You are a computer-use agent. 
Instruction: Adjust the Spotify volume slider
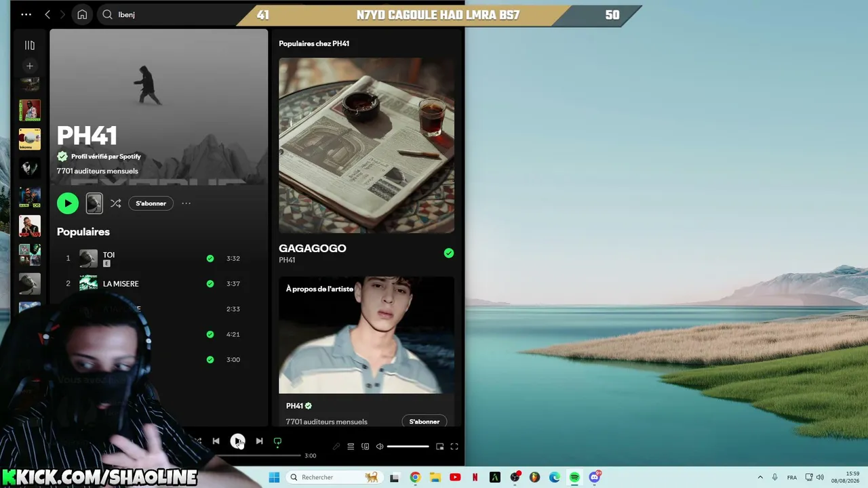pos(408,447)
